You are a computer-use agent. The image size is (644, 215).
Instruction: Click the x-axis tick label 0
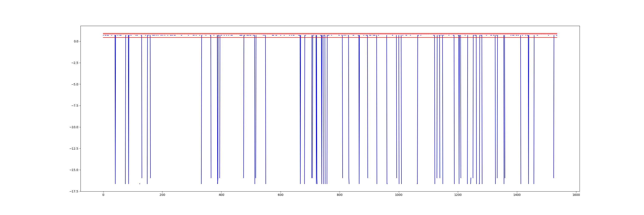(x=103, y=195)
